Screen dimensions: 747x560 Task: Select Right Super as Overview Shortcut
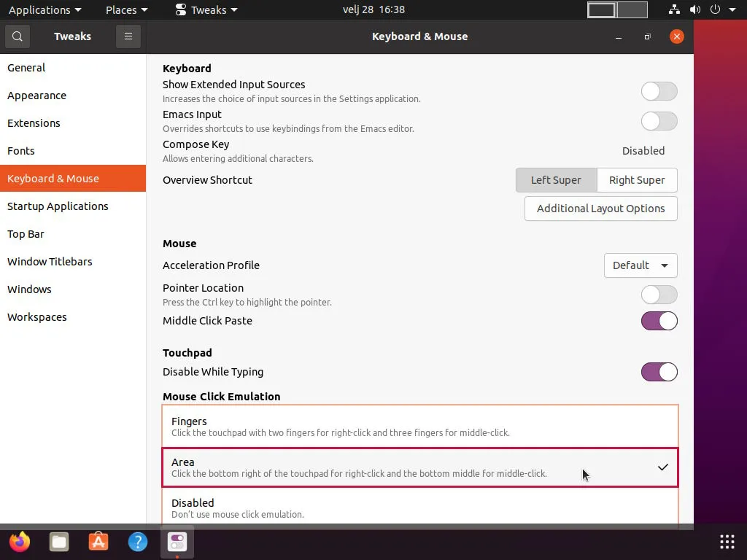coord(637,180)
